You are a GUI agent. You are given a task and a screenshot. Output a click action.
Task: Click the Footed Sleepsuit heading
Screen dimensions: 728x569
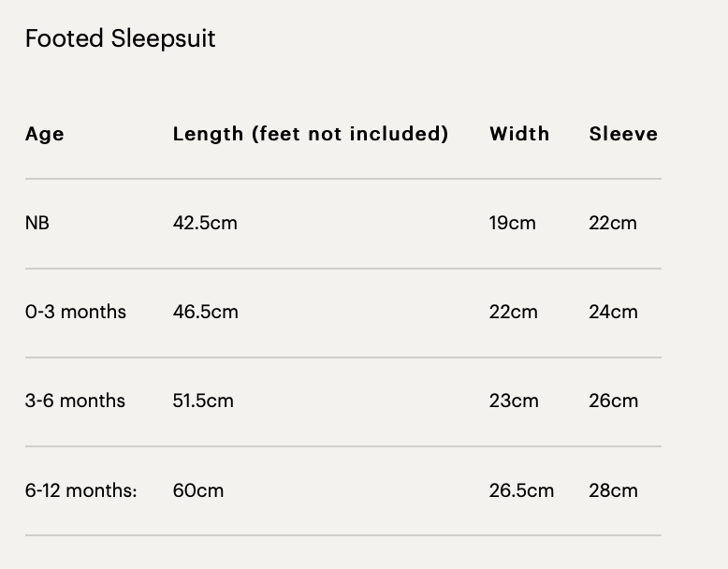[x=120, y=39]
